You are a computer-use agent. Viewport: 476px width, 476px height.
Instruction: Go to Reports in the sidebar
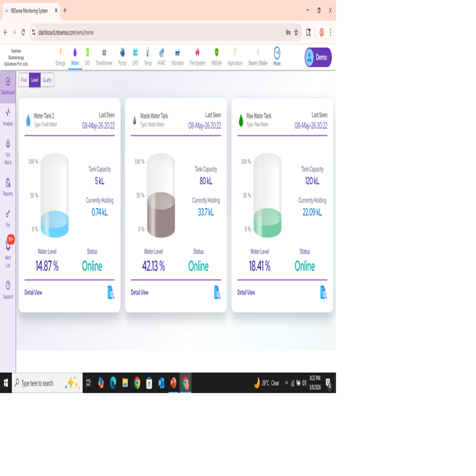[8, 187]
